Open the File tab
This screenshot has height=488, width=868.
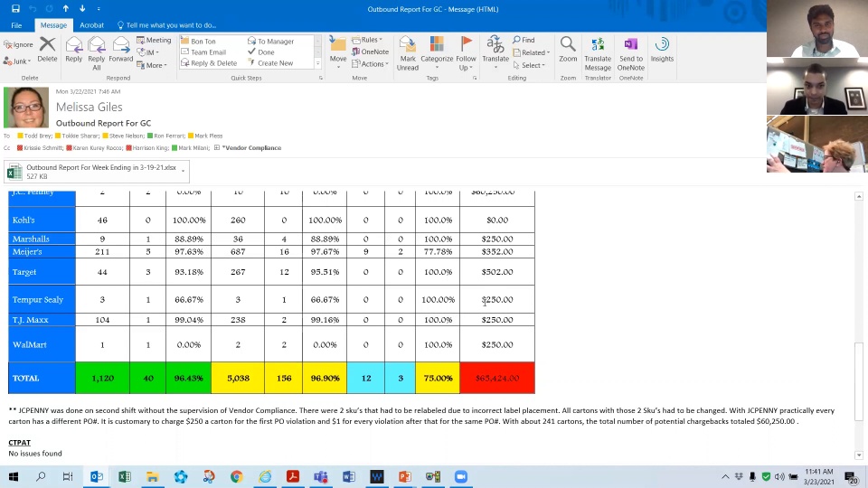(16, 25)
